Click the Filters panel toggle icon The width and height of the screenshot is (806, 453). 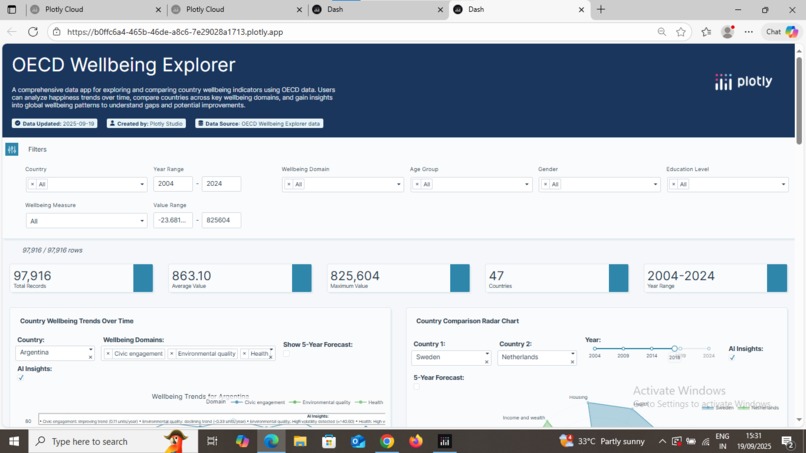pos(12,150)
